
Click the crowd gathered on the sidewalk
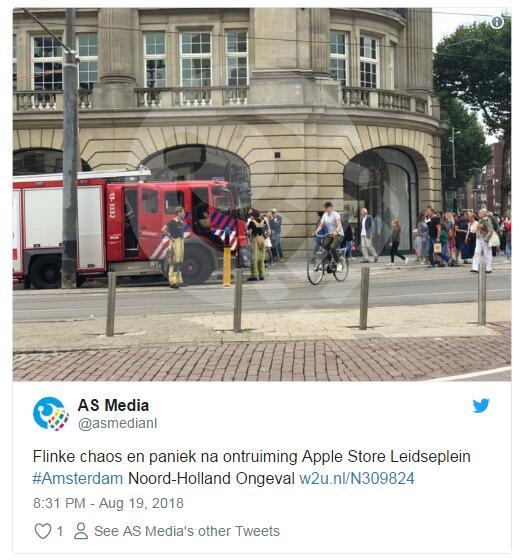462,239
